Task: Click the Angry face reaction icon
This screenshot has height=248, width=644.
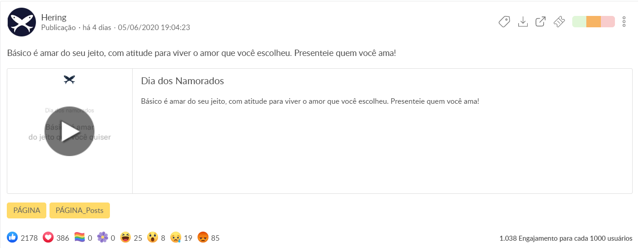Action: 203,238
